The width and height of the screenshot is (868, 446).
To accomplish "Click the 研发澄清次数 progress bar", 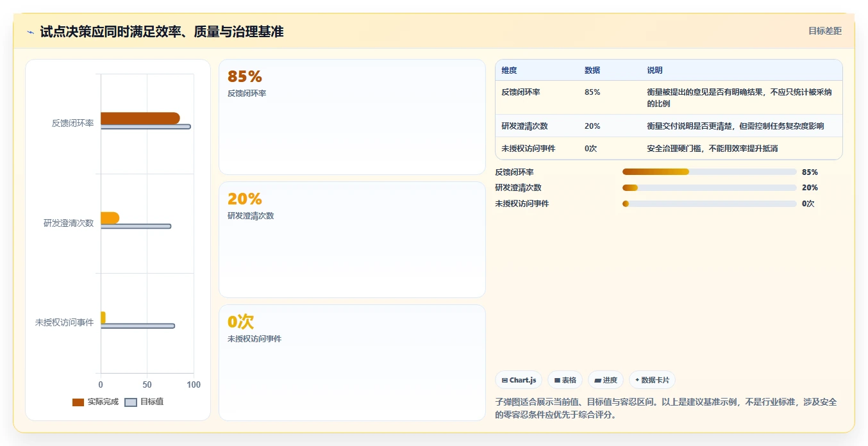I will [x=710, y=188].
